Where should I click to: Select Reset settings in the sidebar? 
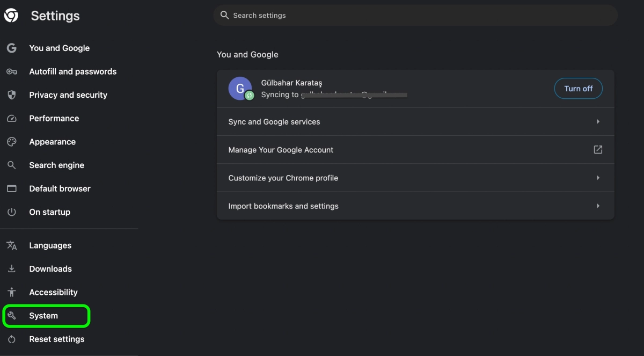click(56, 339)
